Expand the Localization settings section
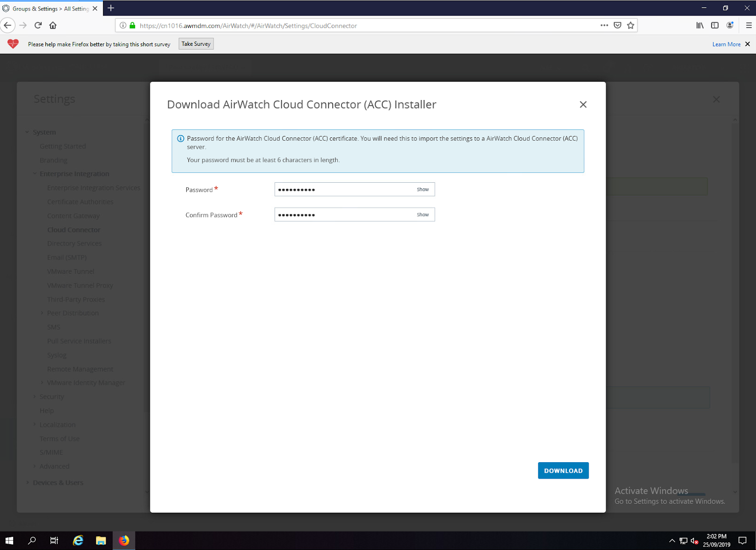 tap(34, 425)
